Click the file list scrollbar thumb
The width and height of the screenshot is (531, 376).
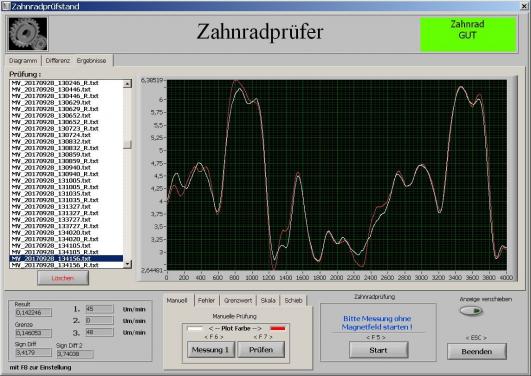127,145
